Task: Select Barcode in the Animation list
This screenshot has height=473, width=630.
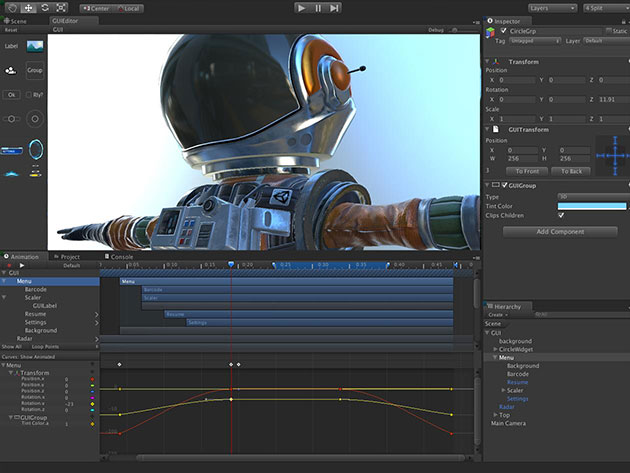Action: coord(35,289)
